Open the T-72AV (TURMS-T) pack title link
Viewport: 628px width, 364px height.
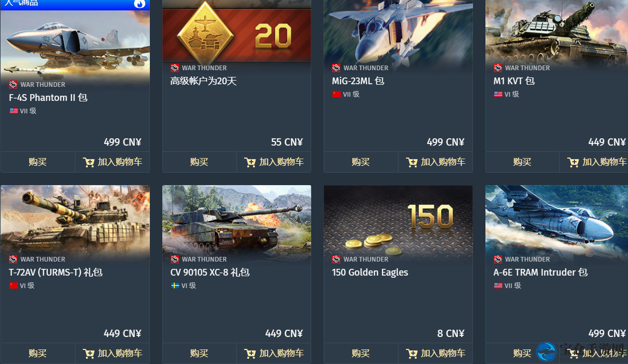[56, 272]
